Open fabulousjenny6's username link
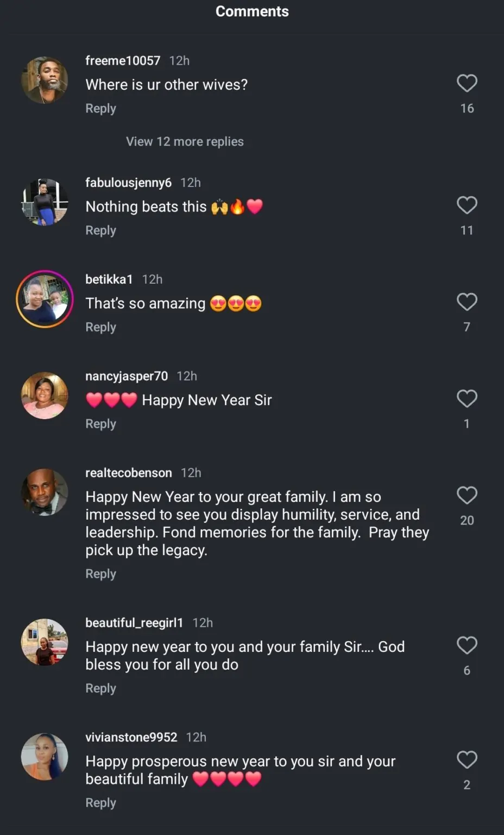504x835 pixels. pyautogui.click(x=128, y=183)
